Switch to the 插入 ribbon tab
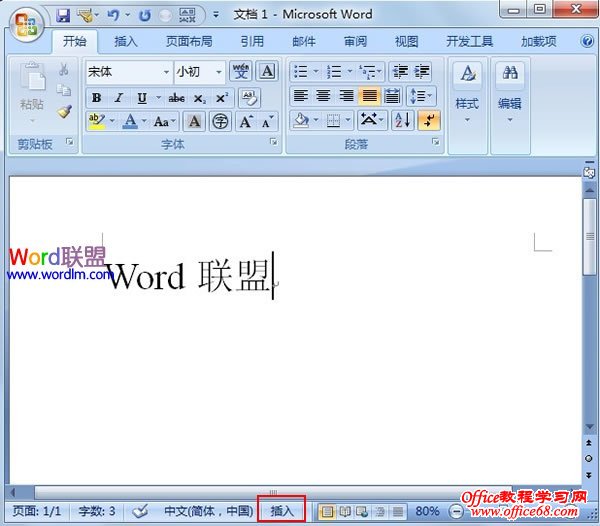The image size is (600, 526). 126,41
